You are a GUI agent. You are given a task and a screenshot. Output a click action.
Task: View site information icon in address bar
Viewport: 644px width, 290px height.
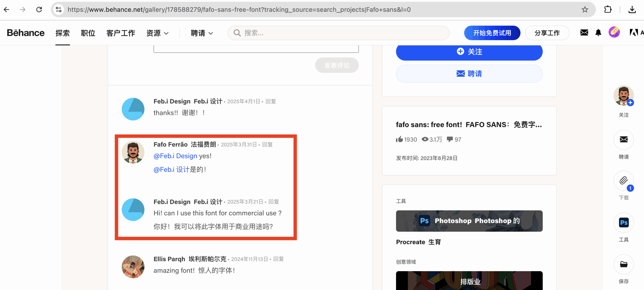59,10
